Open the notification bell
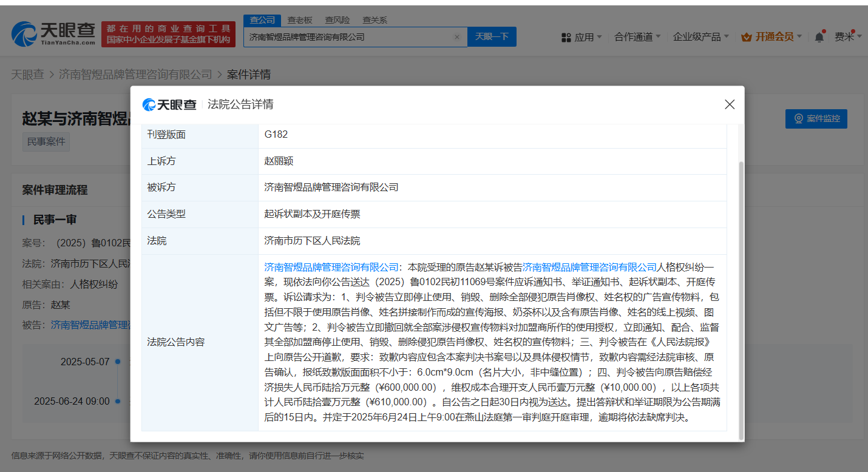Image resolution: width=868 pixels, height=472 pixels. coord(819,37)
